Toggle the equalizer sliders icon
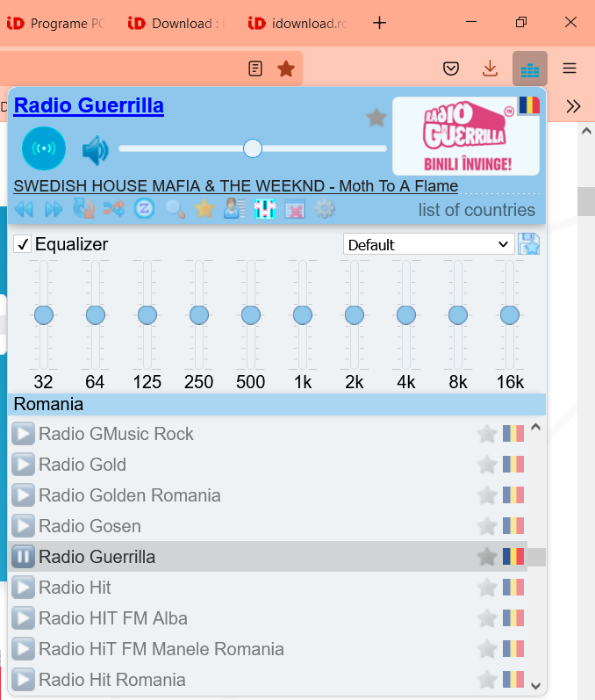The height and width of the screenshot is (700, 595). (x=265, y=209)
